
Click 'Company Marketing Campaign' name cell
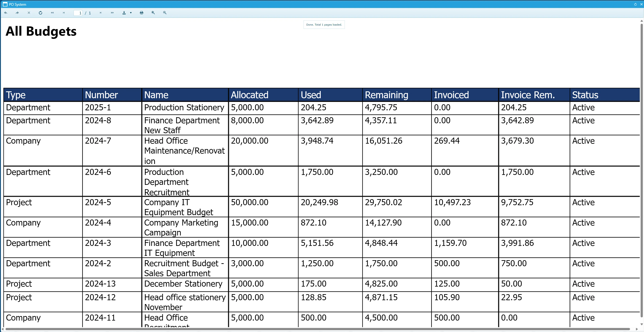point(185,227)
